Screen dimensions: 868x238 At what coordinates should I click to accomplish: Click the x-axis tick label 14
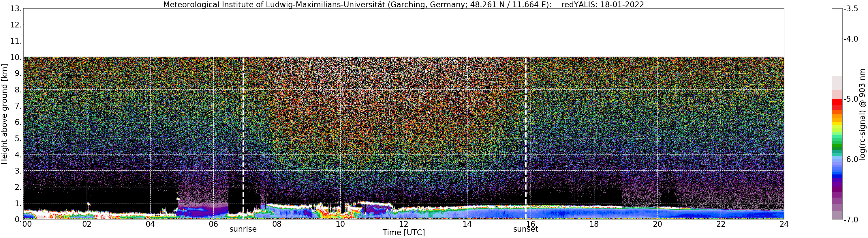[467, 224]
